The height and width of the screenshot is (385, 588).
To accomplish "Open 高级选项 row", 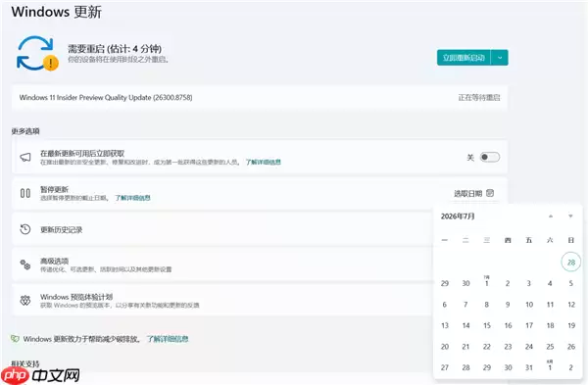I will click(222, 265).
